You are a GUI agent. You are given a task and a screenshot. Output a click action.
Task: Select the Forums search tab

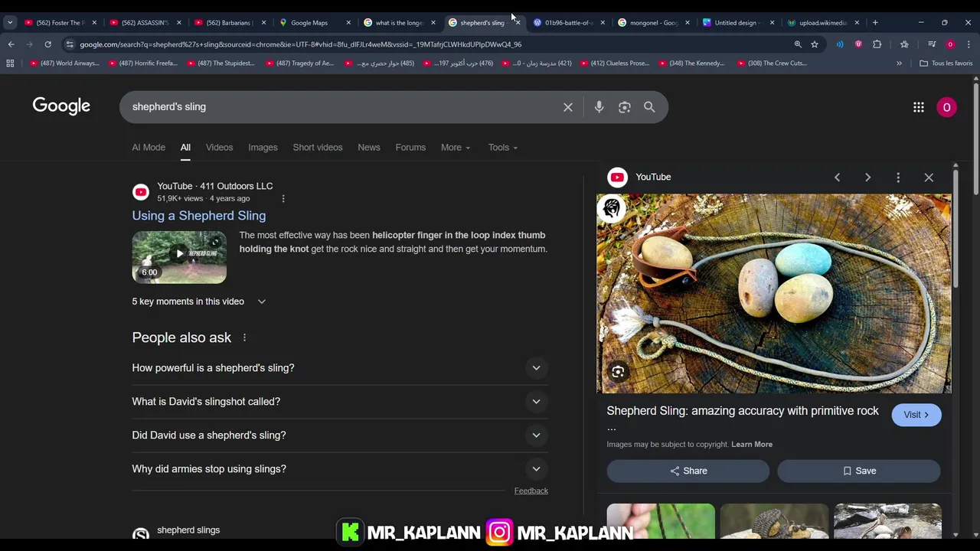[x=410, y=148]
